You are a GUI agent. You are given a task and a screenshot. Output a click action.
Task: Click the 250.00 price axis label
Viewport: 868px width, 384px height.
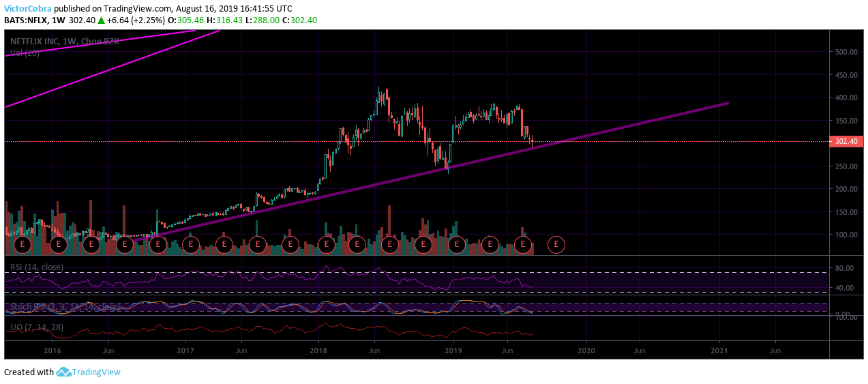[x=848, y=166]
